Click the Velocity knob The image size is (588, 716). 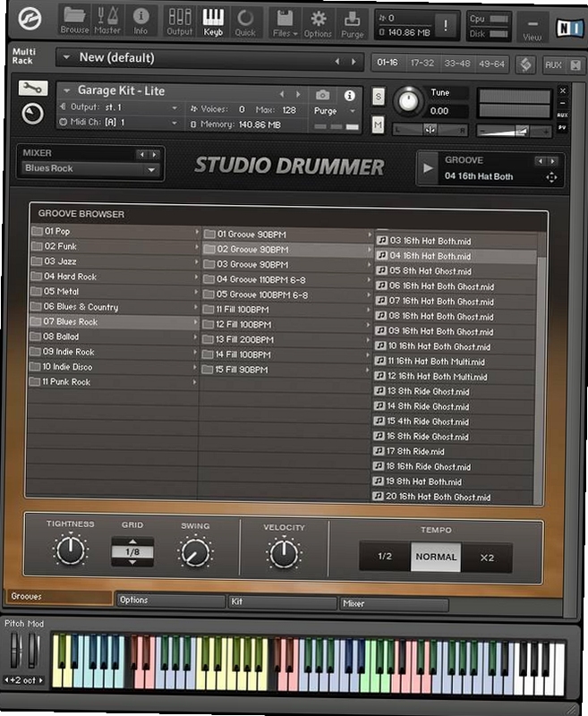(x=284, y=554)
